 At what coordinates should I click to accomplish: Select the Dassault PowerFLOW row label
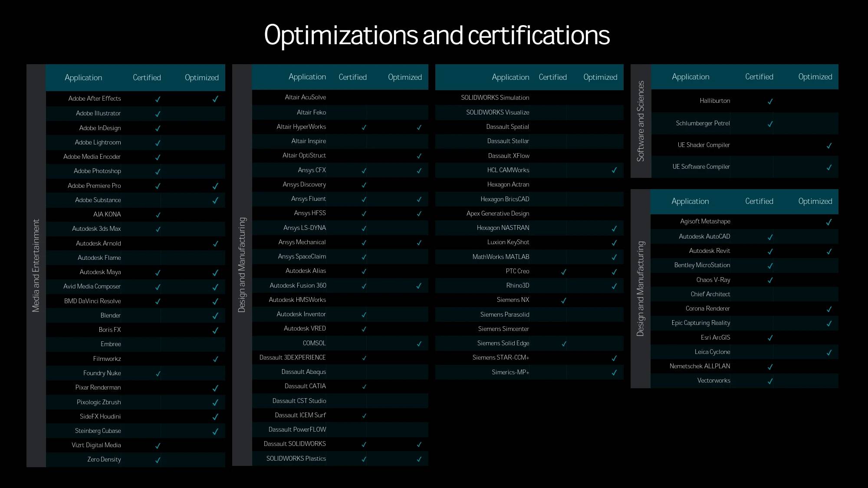pos(297,429)
